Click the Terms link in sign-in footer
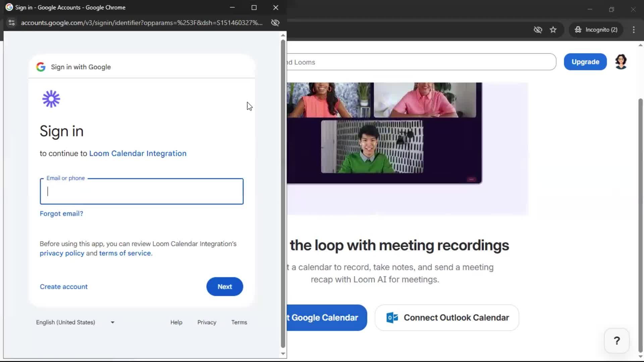 point(239,322)
